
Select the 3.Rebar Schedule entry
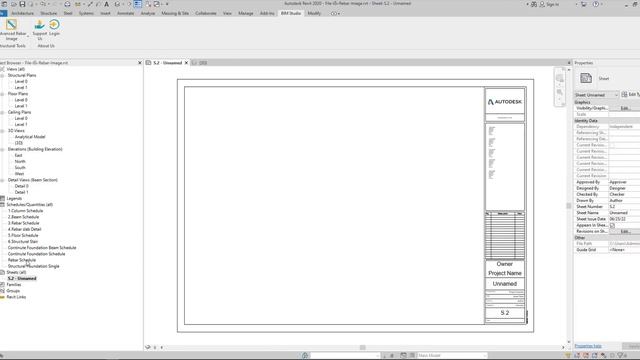point(24,223)
